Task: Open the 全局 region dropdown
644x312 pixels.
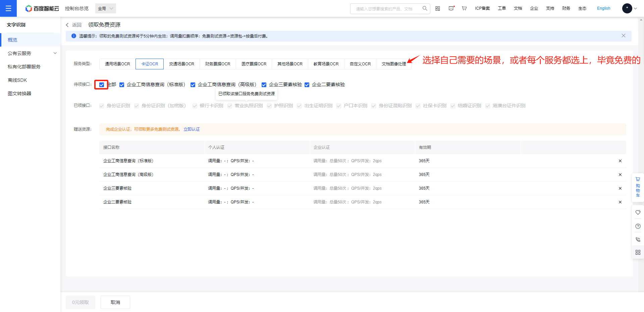Action: pyautogui.click(x=106, y=8)
